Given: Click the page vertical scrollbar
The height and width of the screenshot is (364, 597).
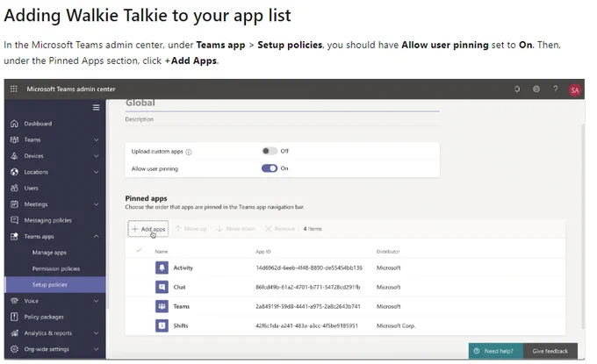Looking at the screenshot, I should (x=583, y=226).
